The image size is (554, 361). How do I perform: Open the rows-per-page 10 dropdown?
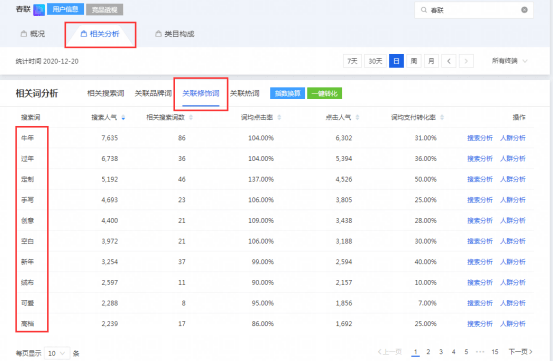[x=57, y=353]
